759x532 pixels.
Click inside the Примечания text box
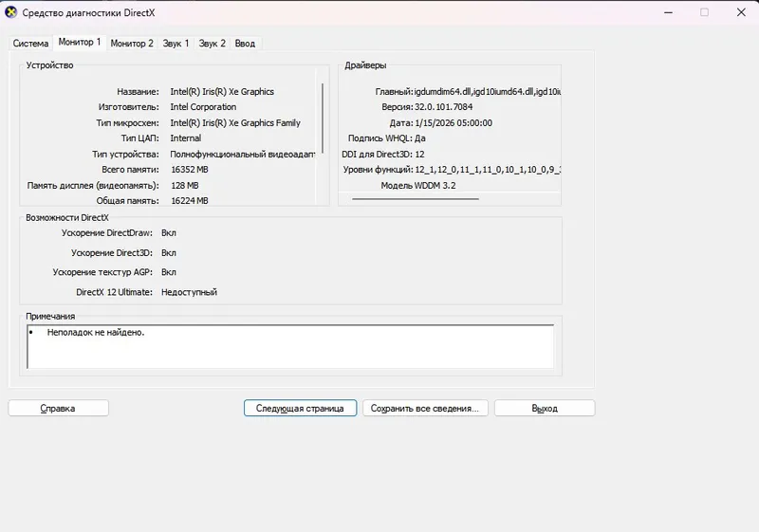tap(290, 346)
